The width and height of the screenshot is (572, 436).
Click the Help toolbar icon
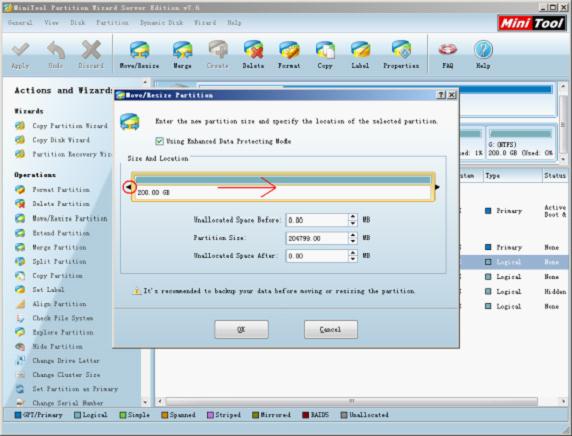pyautogui.click(x=483, y=55)
